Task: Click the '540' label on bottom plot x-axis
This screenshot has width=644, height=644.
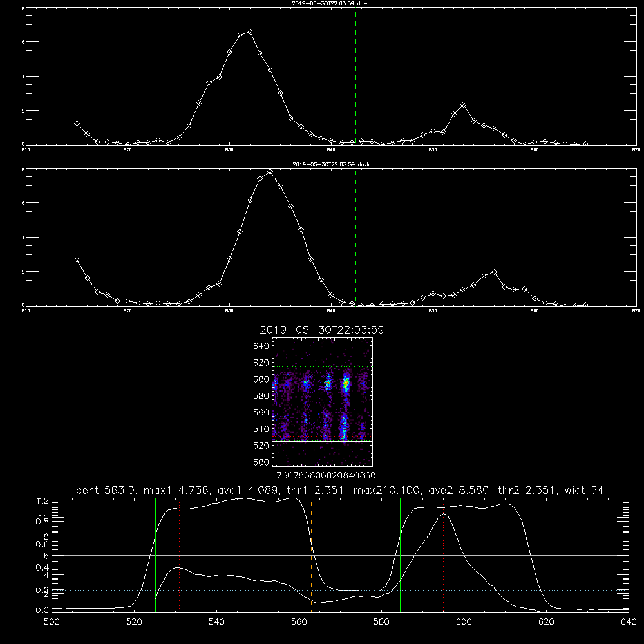Action: tap(216, 622)
